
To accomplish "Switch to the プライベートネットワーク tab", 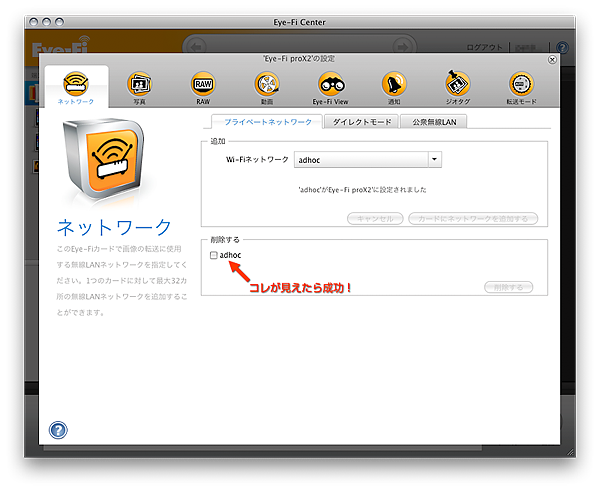I will click(267, 122).
